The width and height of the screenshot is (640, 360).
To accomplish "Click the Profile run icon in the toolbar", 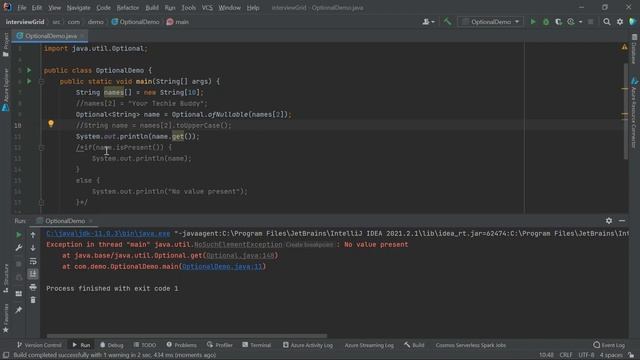I will [571, 22].
